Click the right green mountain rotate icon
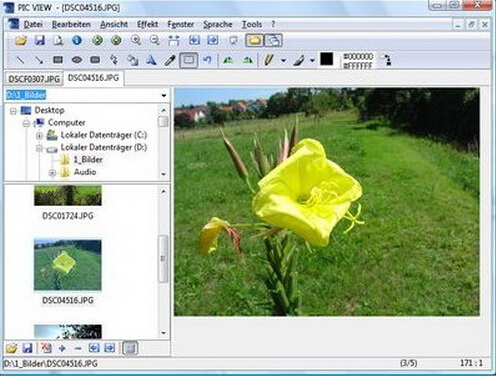 248,60
